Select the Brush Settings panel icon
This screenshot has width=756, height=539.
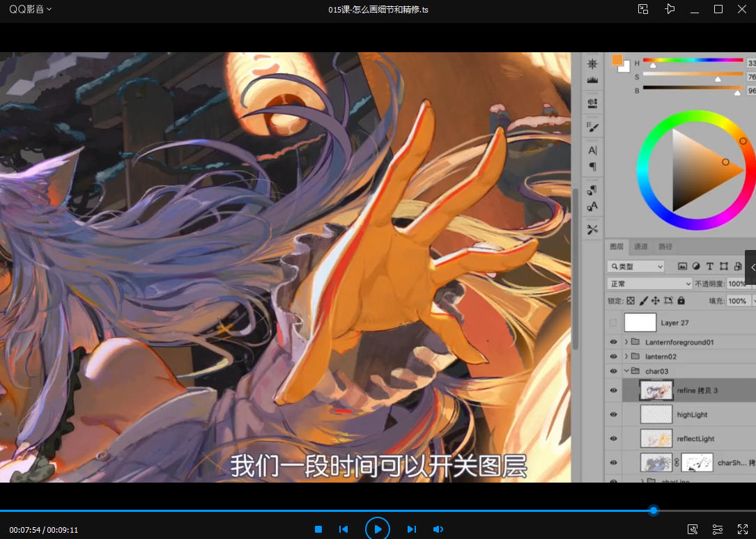[592, 127]
